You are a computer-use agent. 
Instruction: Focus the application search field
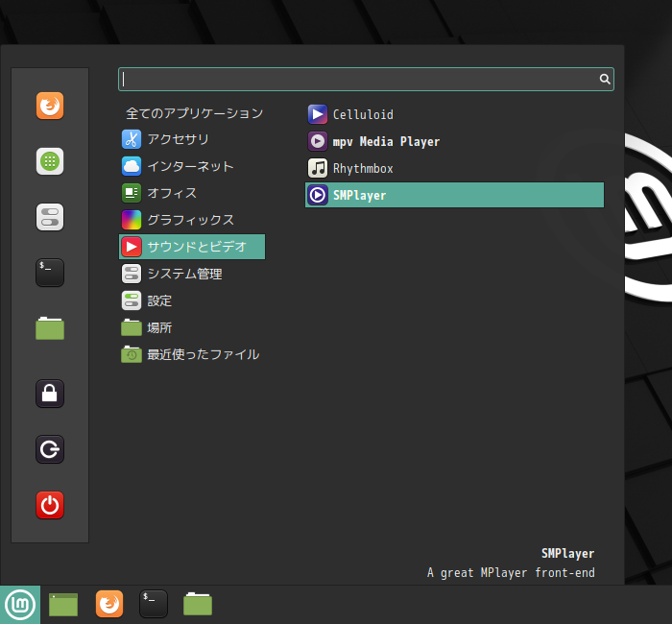(x=366, y=79)
